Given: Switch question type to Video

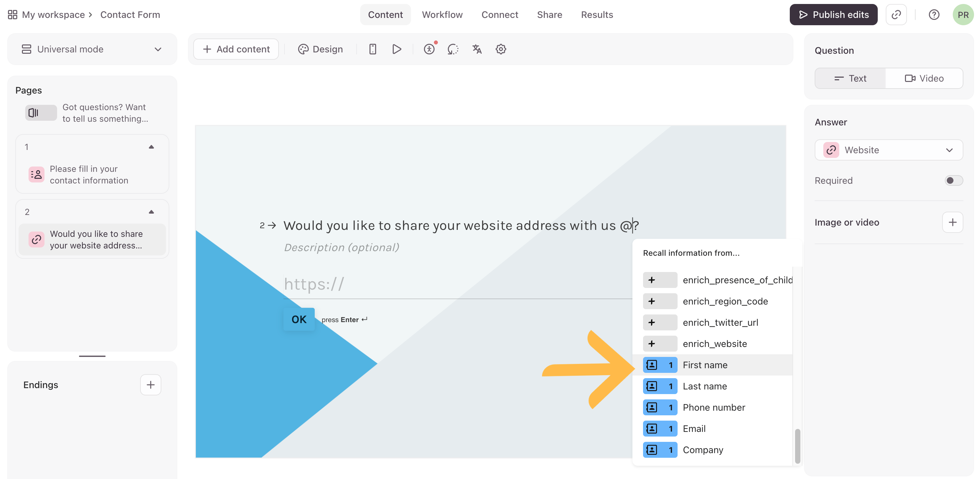Looking at the screenshot, I should click(x=924, y=78).
